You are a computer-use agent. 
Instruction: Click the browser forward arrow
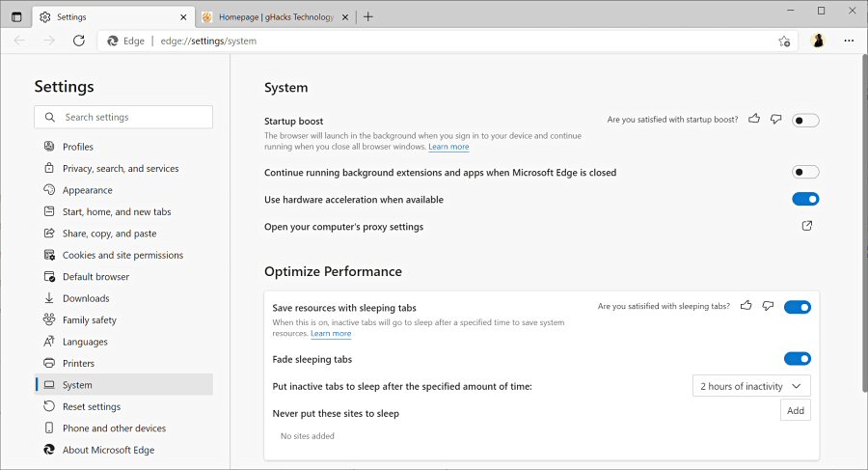49,41
